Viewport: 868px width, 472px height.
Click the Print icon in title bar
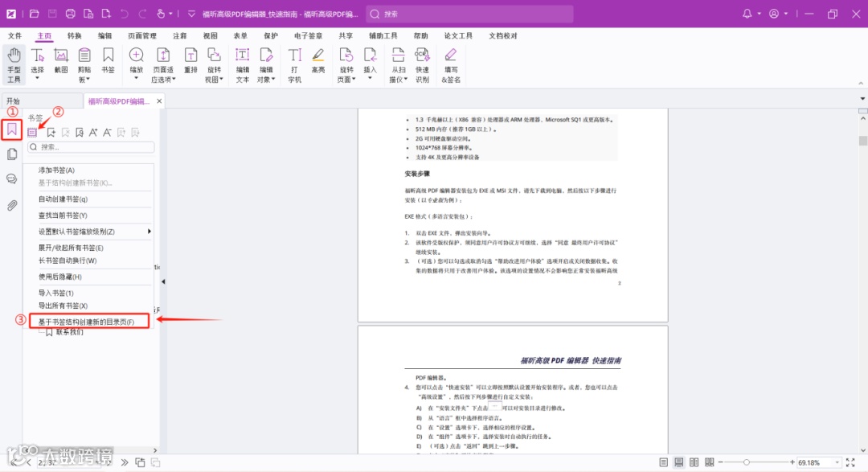click(70, 14)
